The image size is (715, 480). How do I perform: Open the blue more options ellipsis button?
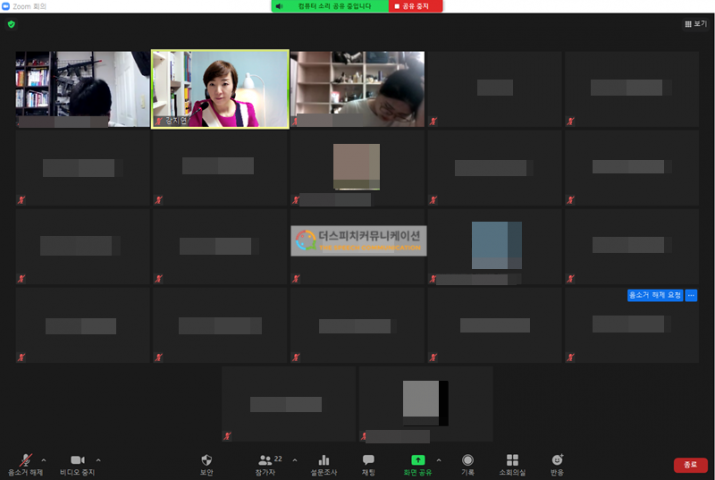pos(691,295)
